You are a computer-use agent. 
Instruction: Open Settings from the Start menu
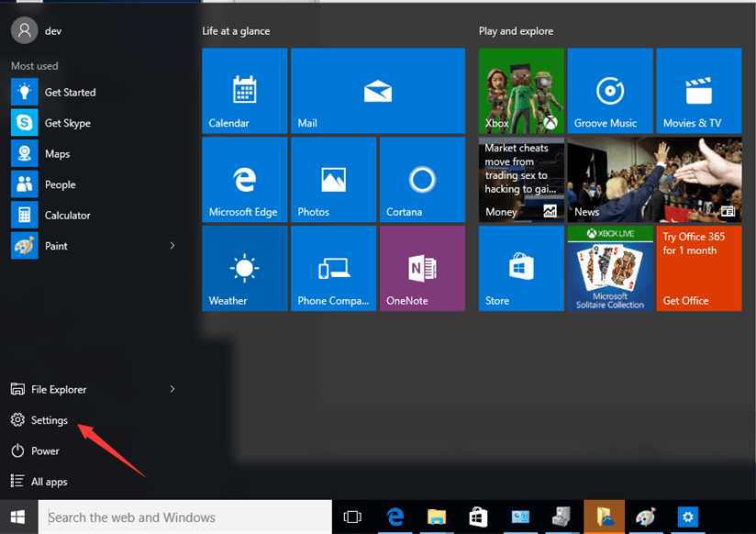pyautogui.click(x=49, y=420)
